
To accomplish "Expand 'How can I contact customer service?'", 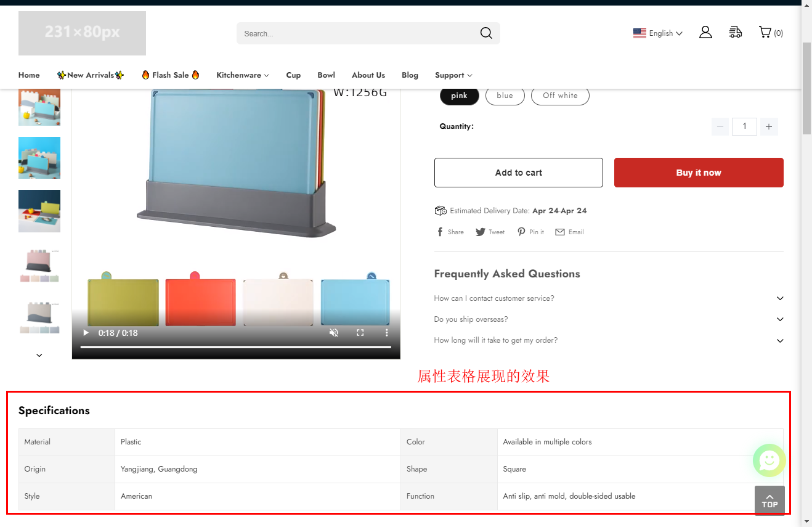I will click(x=609, y=298).
